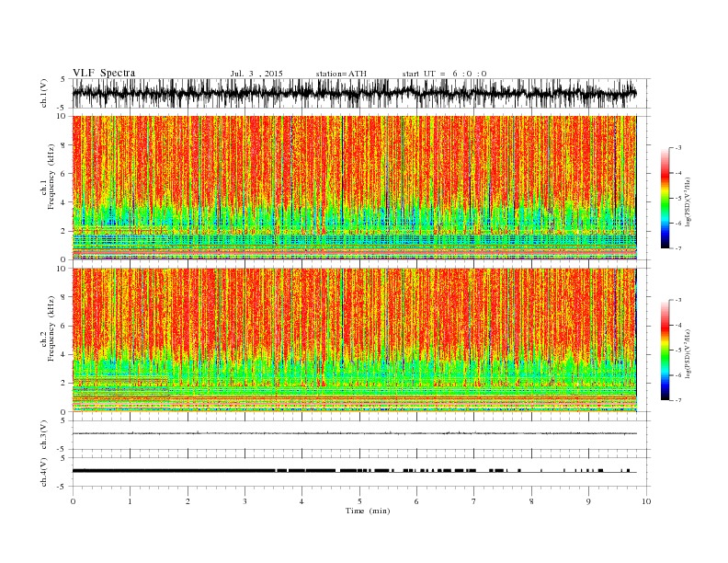Click the "station=ATH" header label
Screen dimensions: 728x563
[341, 74]
